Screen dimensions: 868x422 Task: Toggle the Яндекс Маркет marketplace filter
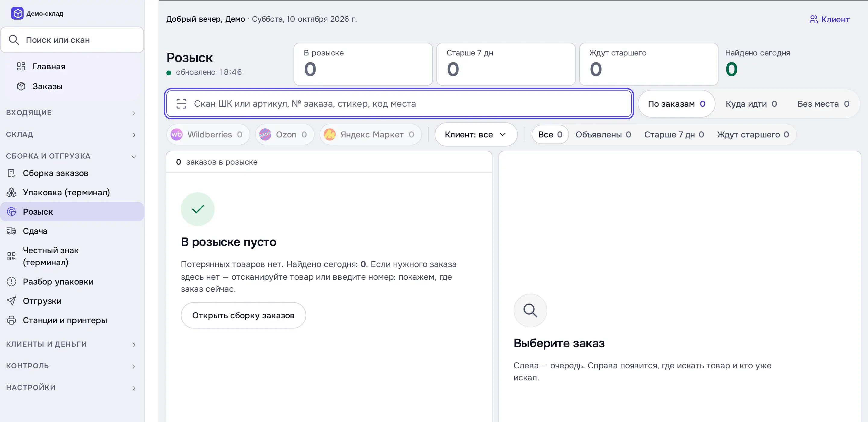point(370,134)
